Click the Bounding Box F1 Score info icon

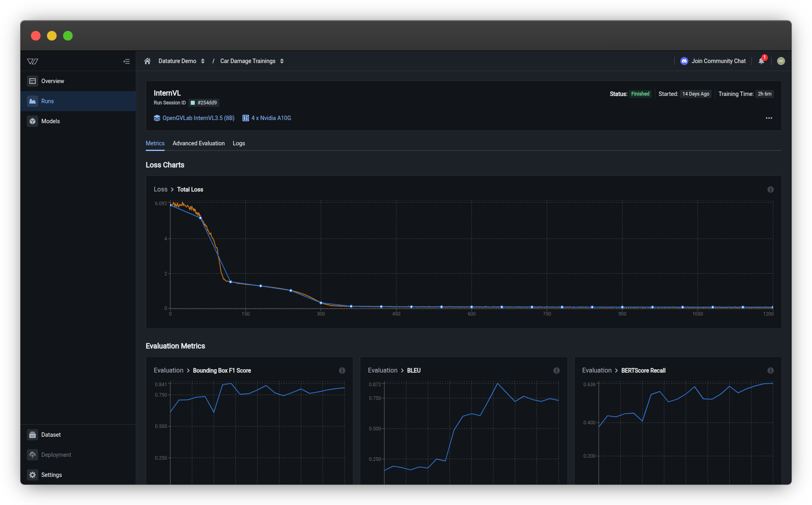pyautogui.click(x=342, y=371)
